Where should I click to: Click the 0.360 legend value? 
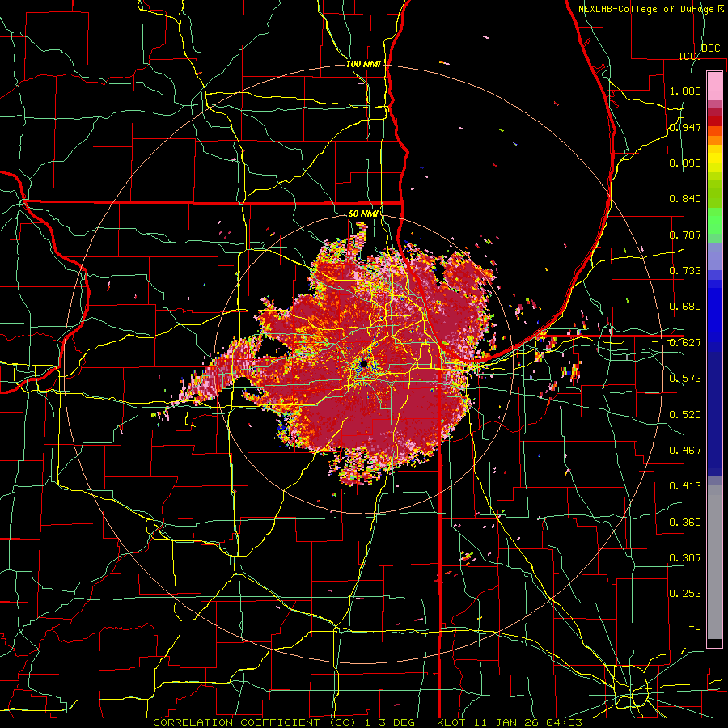point(685,523)
